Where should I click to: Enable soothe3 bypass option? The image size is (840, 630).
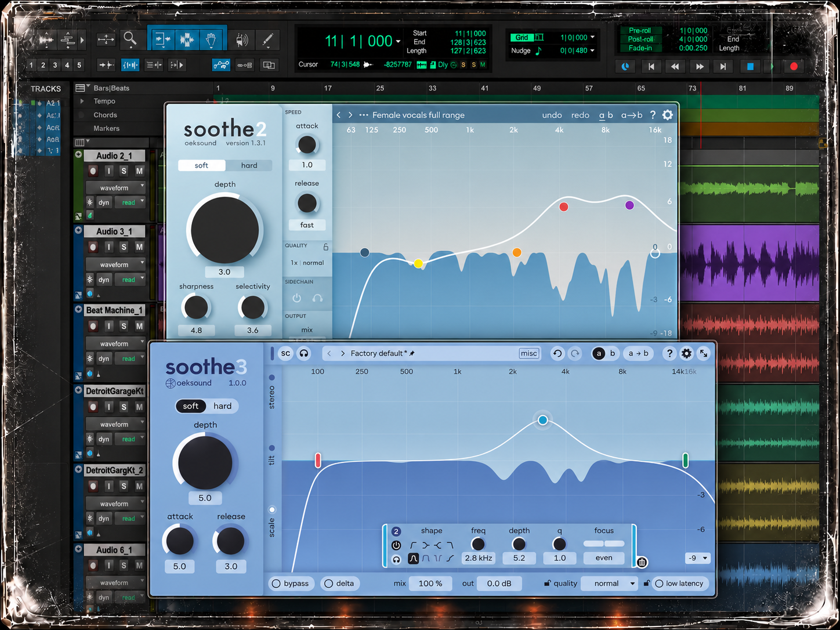291,583
